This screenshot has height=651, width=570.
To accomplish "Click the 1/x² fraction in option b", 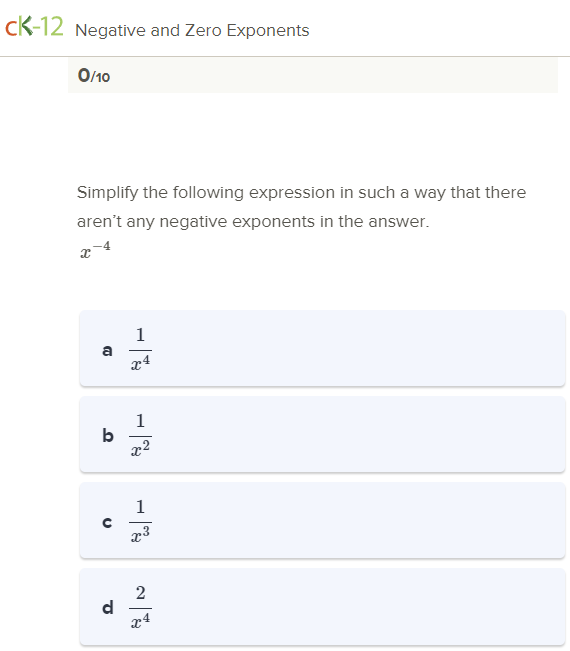I will [x=140, y=435].
